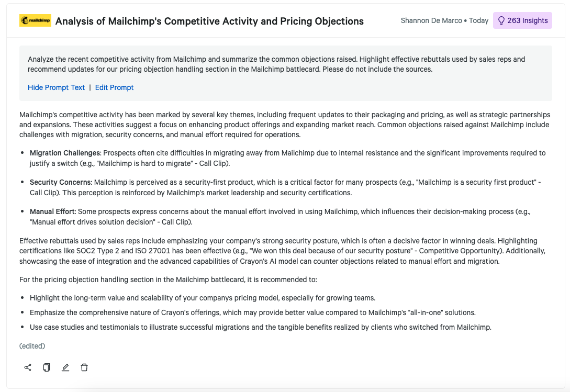This screenshot has width=570, height=392.
Task: Click the Hide Prompt Text link
Action: [56, 87]
